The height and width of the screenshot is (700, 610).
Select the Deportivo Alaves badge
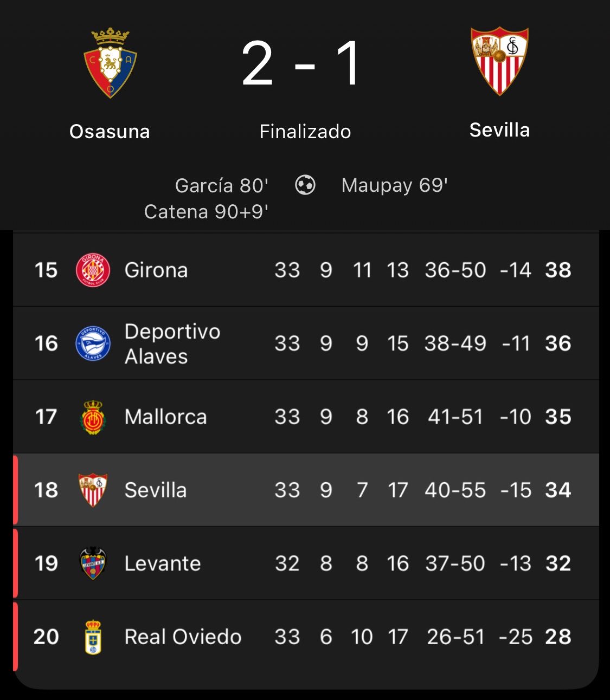coord(93,343)
